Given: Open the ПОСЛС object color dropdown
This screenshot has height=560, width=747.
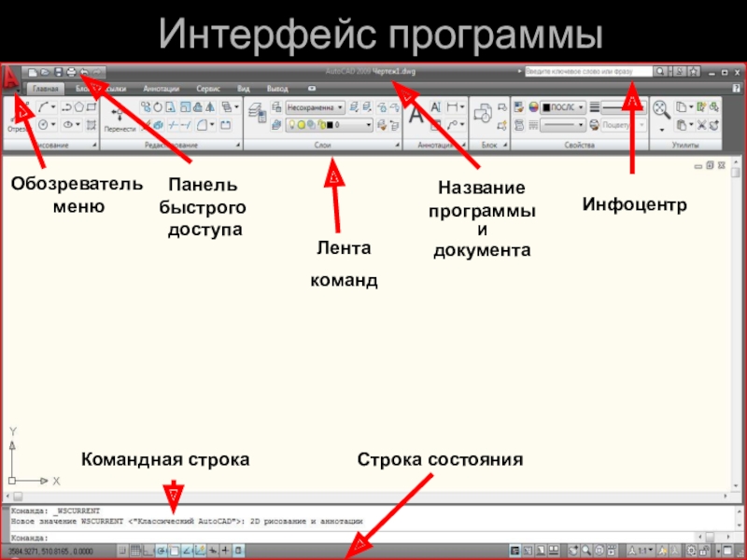Looking at the screenshot, I should click(563, 107).
